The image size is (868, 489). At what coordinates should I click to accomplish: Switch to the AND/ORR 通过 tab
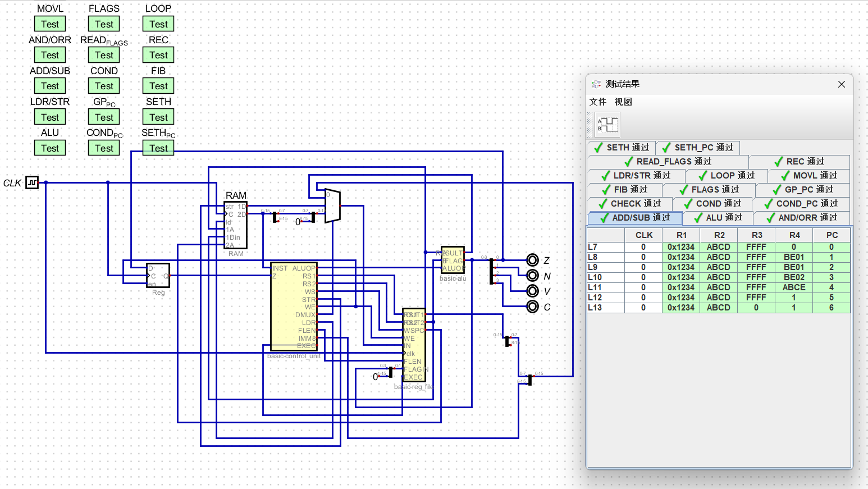click(x=802, y=218)
